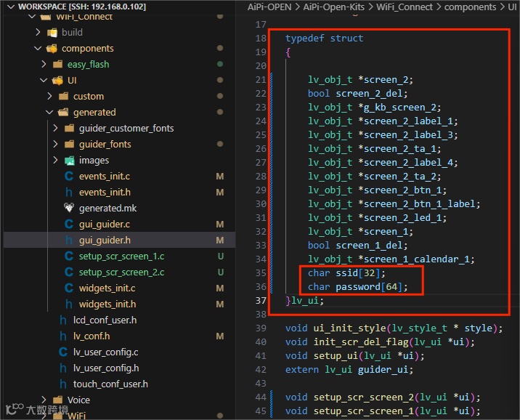Expand the easy_flash folder chevron
This screenshot has width=520, height=420.
[44, 64]
